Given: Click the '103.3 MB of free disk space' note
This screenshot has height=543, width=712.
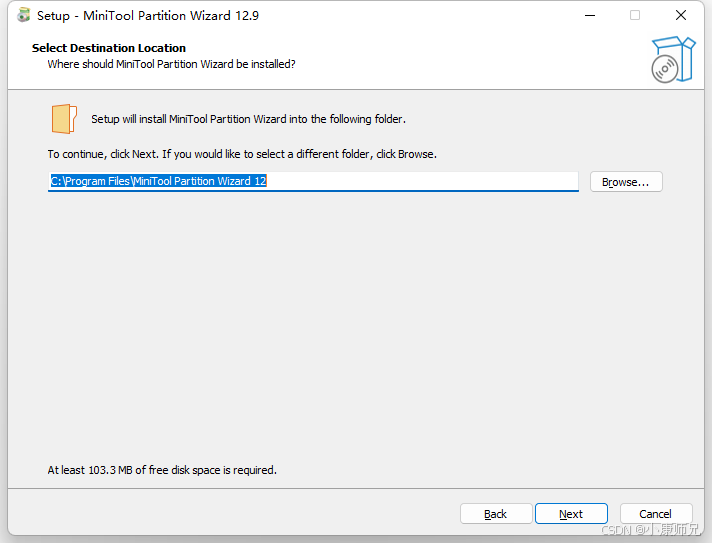Looking at the screenshot, I should (162, 470).
